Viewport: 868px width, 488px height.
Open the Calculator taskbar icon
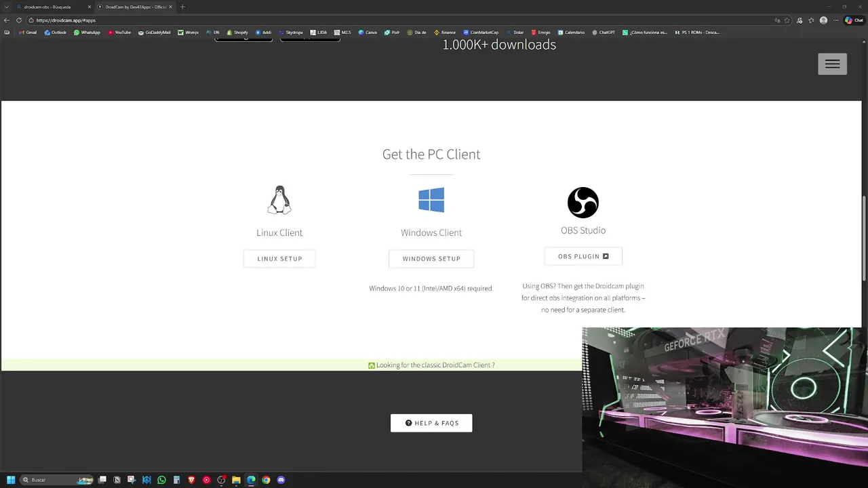pos(176,480)
